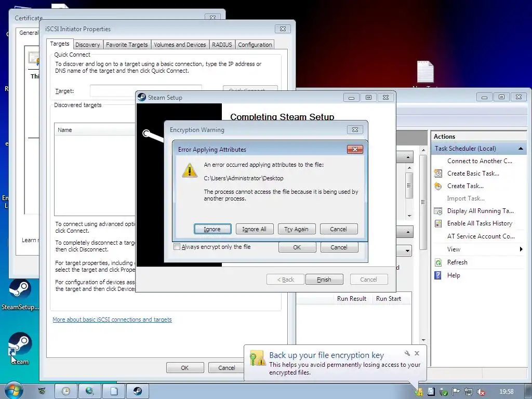Click the Show desktop button at taskbar end
Screen dimensions: 532x399
(528, 392)
